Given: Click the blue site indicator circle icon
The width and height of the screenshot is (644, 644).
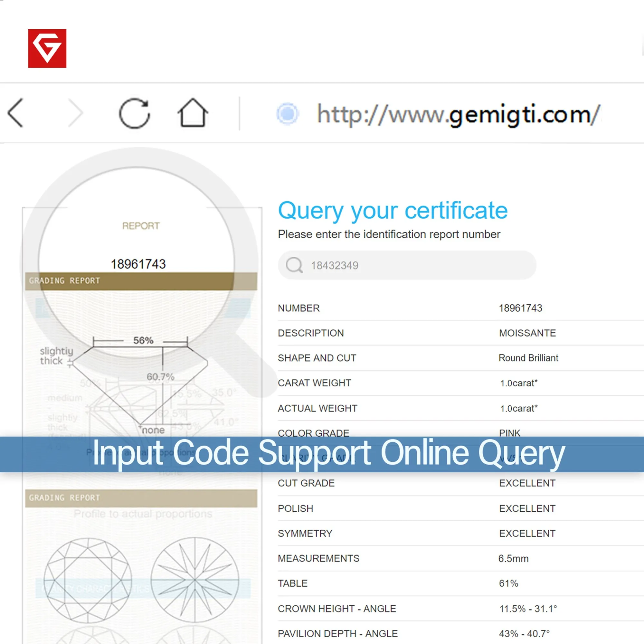Looking at the screenshot, I should coord(287,114).
